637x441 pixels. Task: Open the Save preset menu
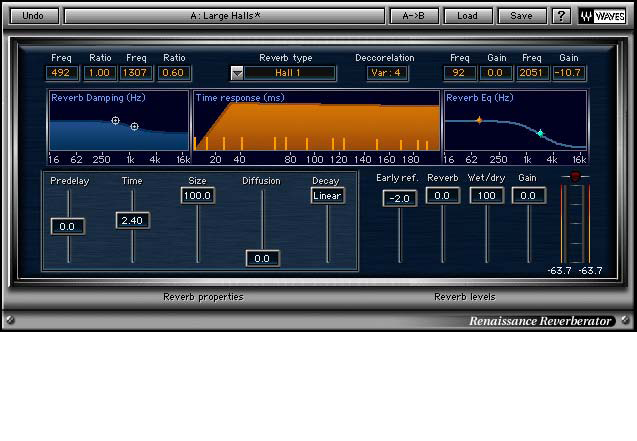click(x=521, y=16)
